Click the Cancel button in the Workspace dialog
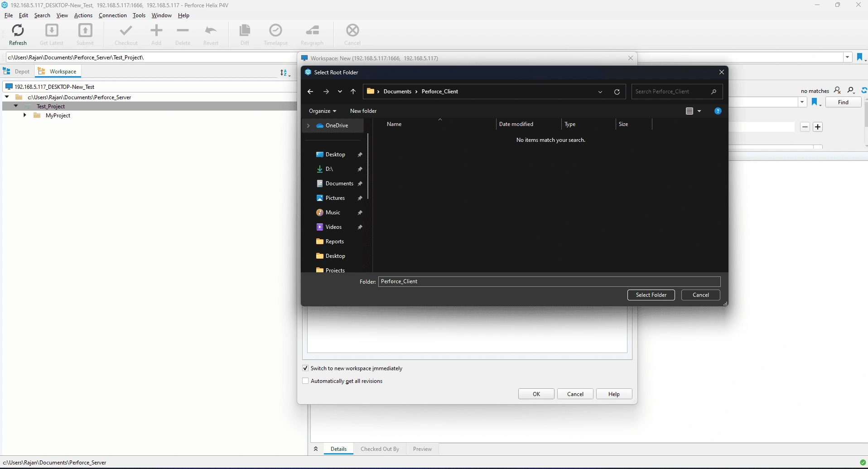The width and height of the screenshot is (868, 469). coord(575,394)
